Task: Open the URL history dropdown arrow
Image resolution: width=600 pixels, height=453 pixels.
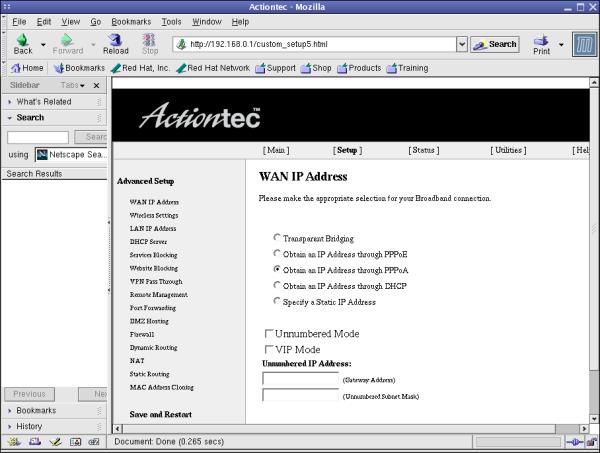Action: click(x=462, y=44)
